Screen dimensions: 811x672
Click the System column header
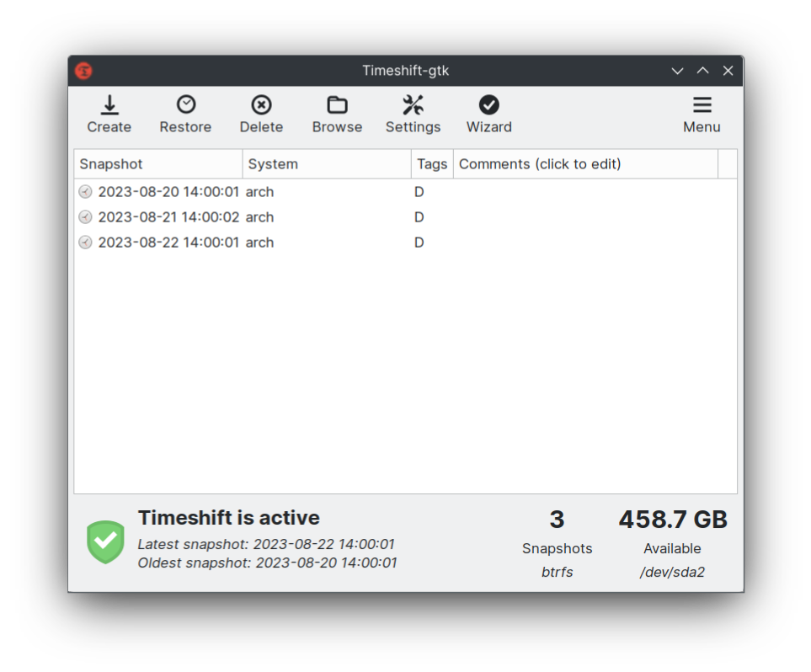273,163
